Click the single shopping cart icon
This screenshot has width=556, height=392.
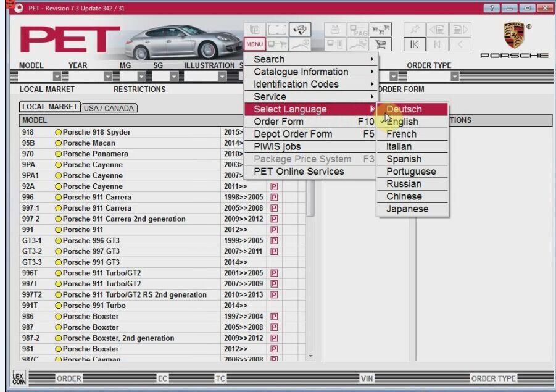pyautogui.click(x=381, y=44)
